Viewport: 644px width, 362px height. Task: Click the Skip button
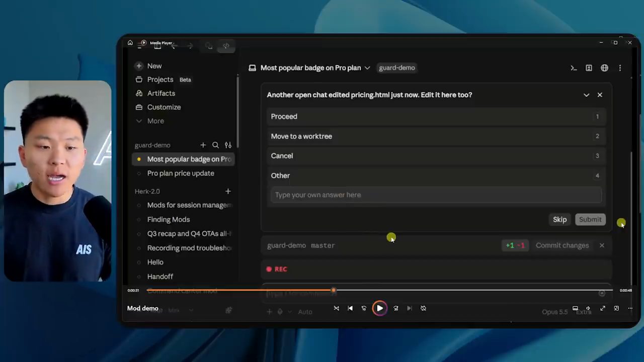559,220
